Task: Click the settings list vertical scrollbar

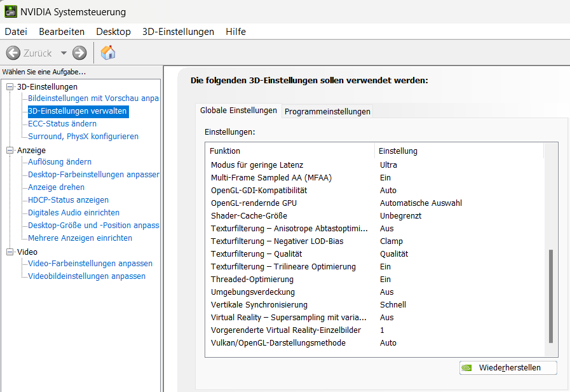Action: pos(551,250)
